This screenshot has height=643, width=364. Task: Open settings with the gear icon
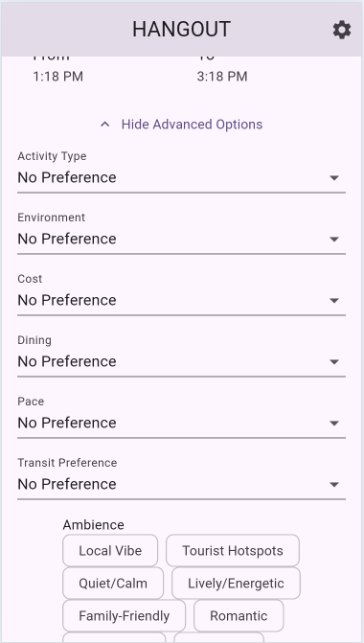(x=341, y=30)
